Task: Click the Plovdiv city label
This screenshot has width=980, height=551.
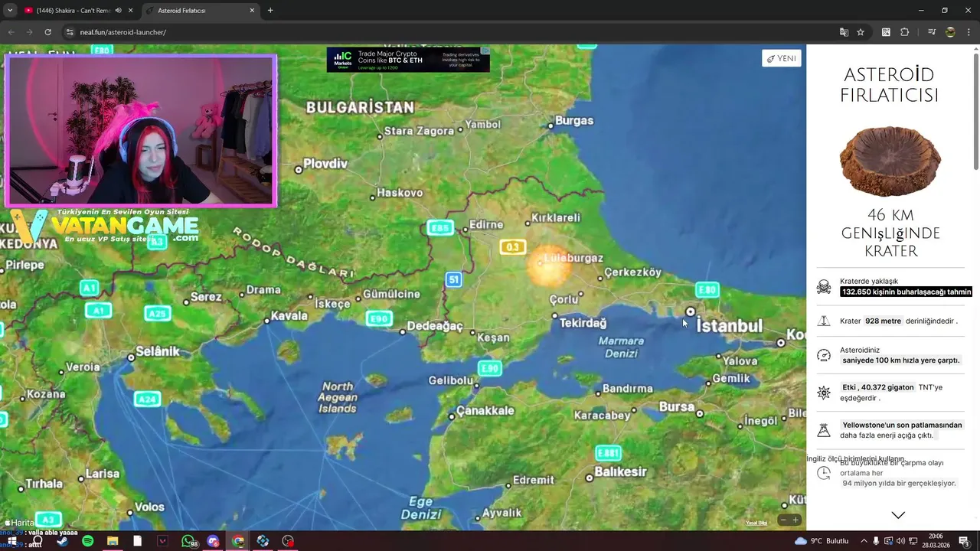Action: coord(325,163)
